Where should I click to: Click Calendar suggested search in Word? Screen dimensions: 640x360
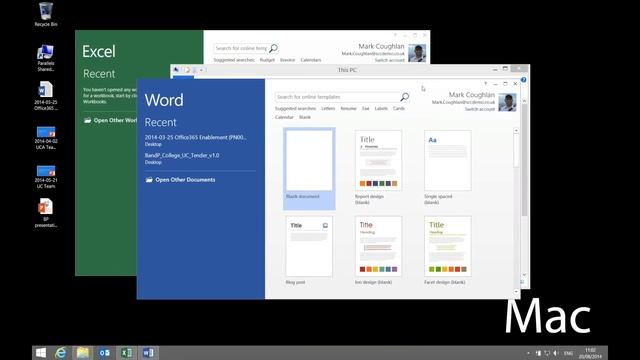point(284,117)
